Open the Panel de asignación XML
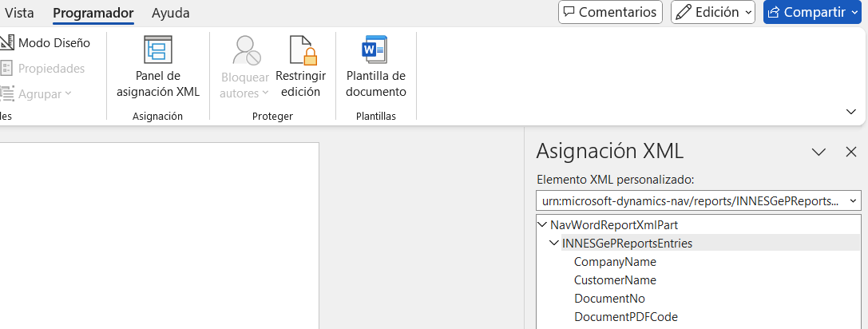 pyautogui.click(x=158, y=66)
